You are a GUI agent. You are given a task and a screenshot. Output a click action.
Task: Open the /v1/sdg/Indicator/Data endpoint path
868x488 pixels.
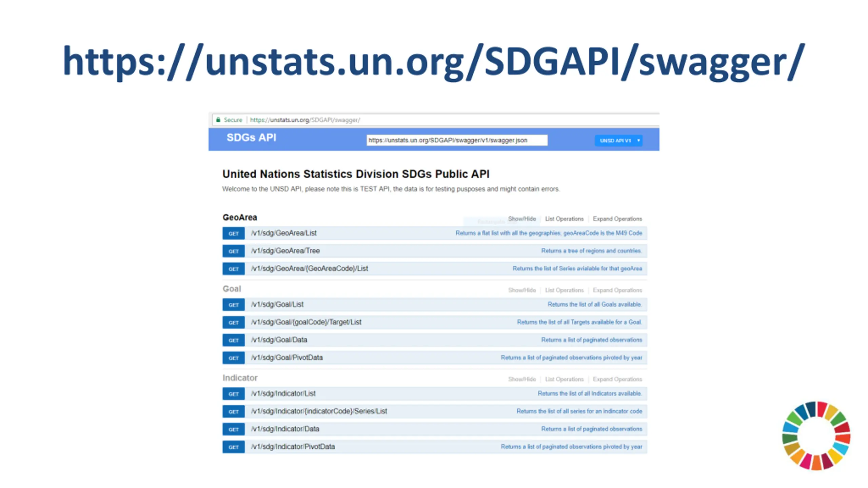285,429
